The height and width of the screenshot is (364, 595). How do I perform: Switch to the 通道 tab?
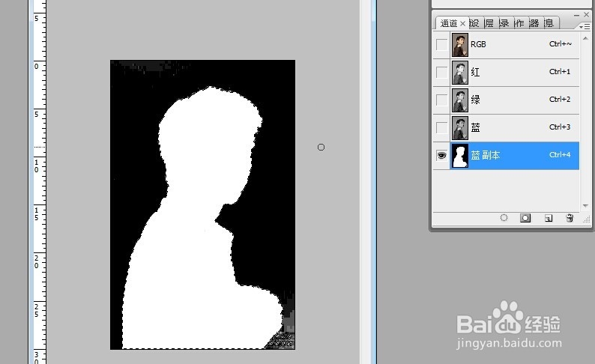pyautogui.click(x=449, y=23)
